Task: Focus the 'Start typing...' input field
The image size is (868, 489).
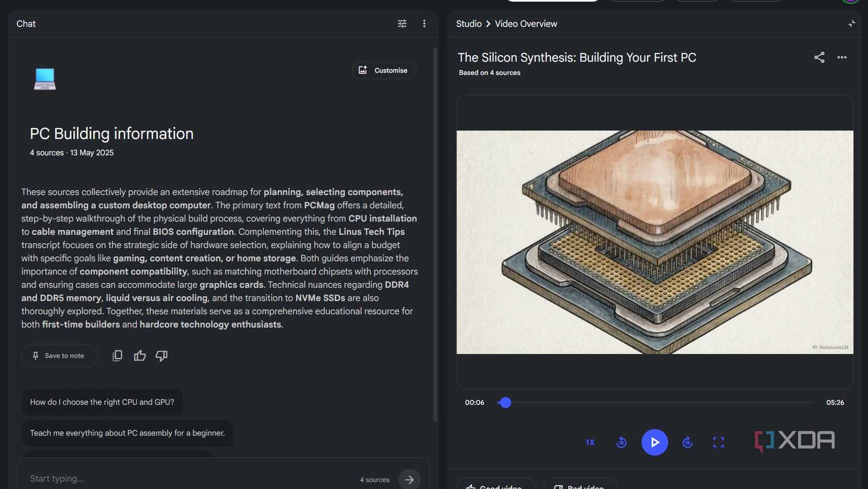Action: click(x=189, y=479)
